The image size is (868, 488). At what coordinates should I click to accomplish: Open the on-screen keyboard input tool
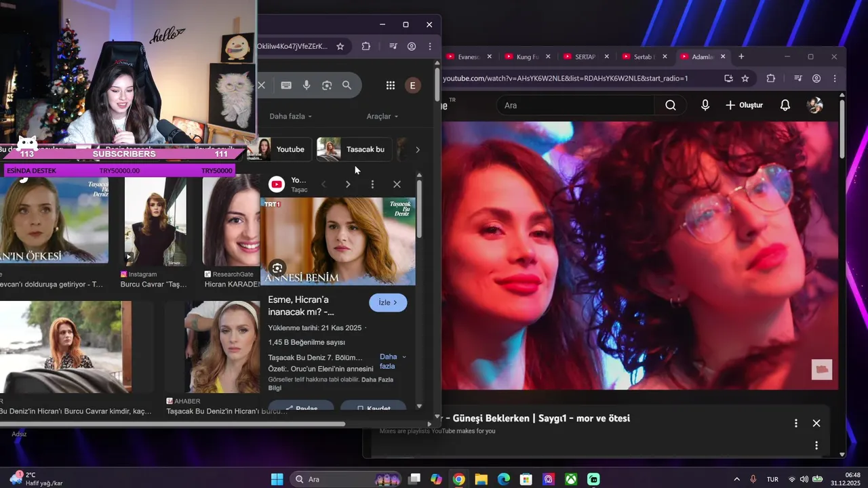tap(286, 85)
